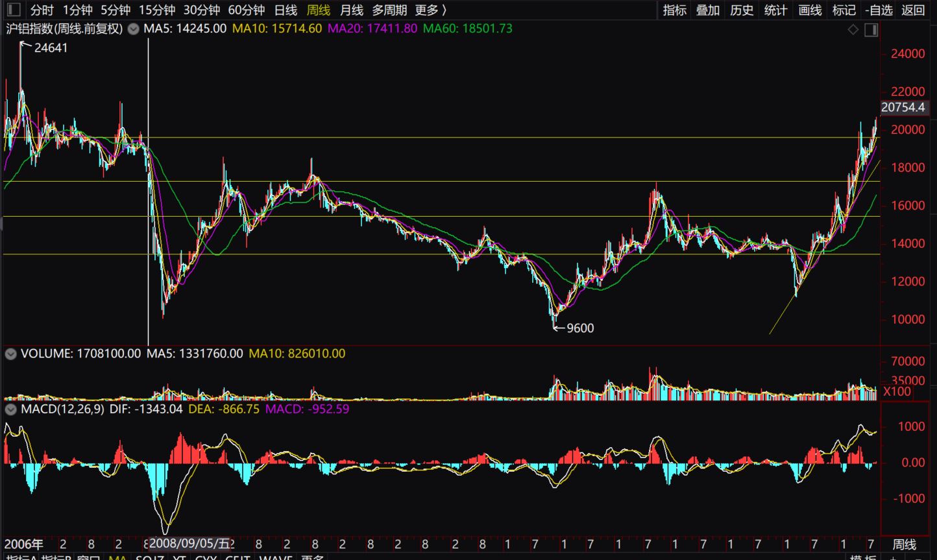Image resolution: width=937 pixels, height=560 pixels.
Task: Switch to 分时 intraday view
Action: coord(42,10)
